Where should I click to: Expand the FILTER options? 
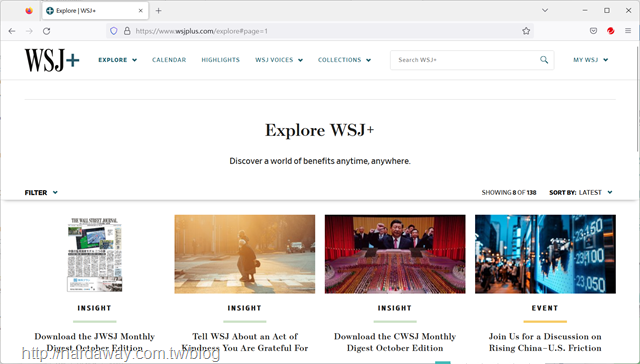coord(41,193)
